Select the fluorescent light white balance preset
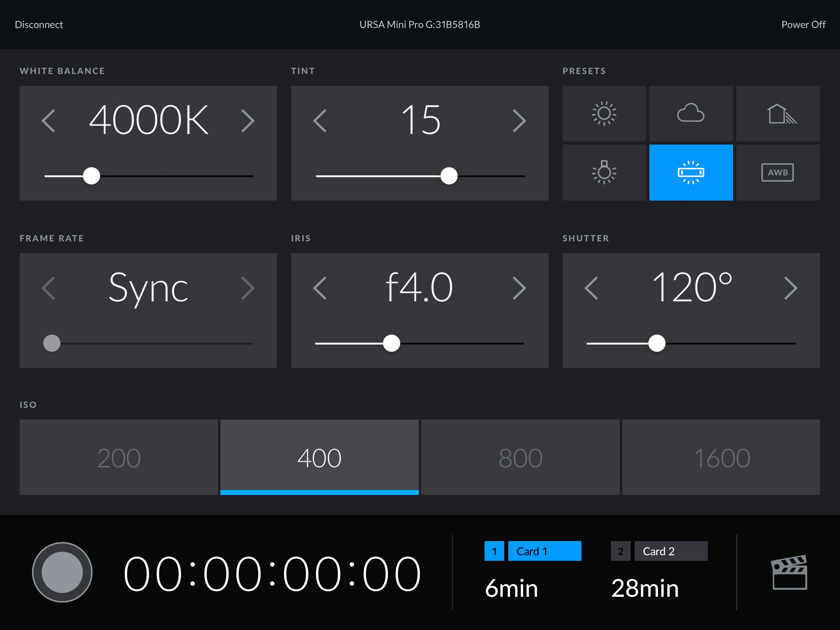This screenshot has width=840, height=630. pos(691,172)
